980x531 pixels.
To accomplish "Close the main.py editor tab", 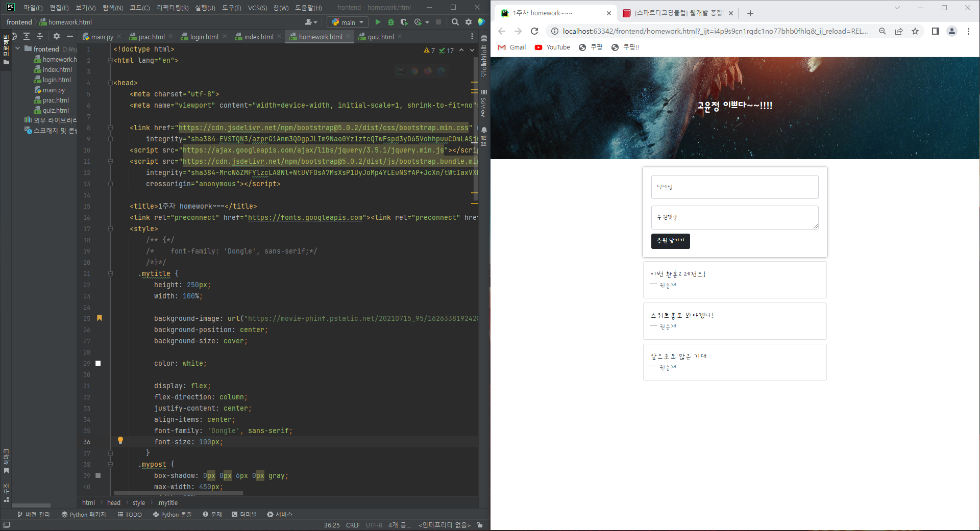I will click(119, 37).
